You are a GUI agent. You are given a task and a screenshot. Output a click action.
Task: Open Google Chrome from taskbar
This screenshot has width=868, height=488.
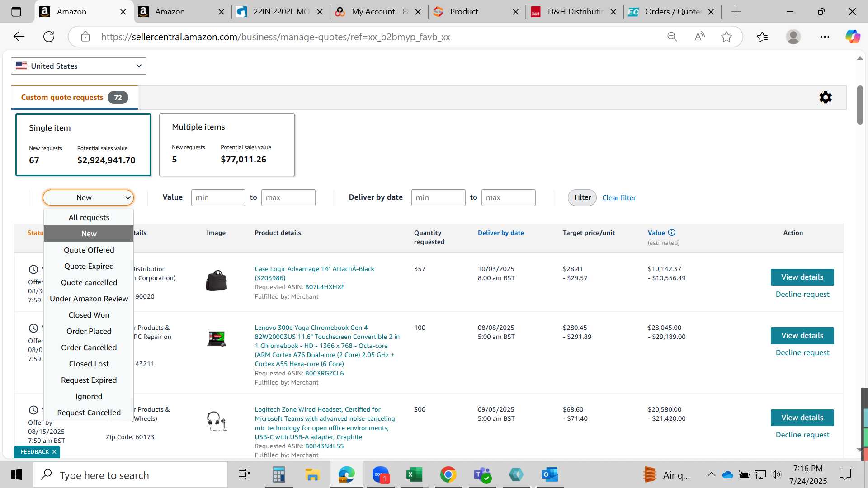(448, 475)
